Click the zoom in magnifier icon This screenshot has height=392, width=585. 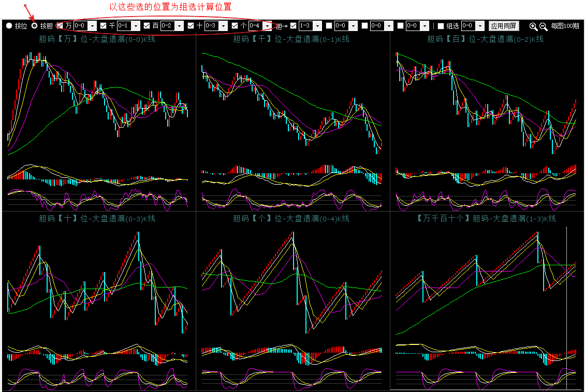[x=533, y=26]
